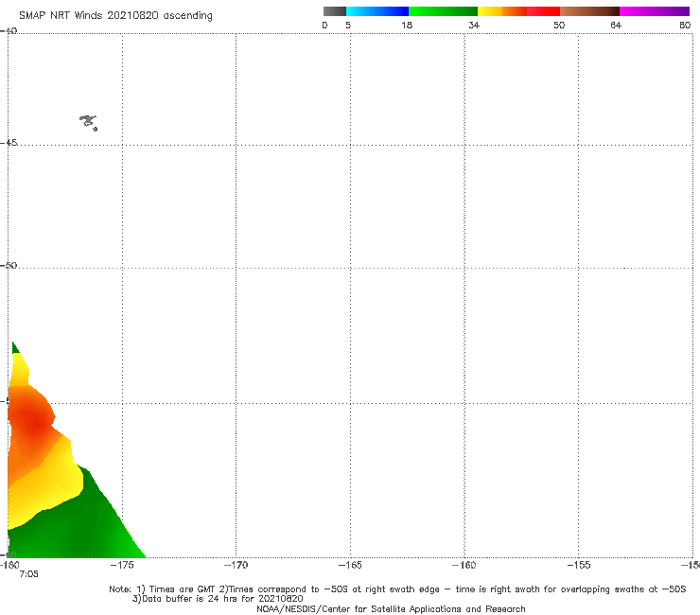This screenshot has width=700, height=615.
Task: Click the green segment of the color bar
Action: tap(443, 11)
